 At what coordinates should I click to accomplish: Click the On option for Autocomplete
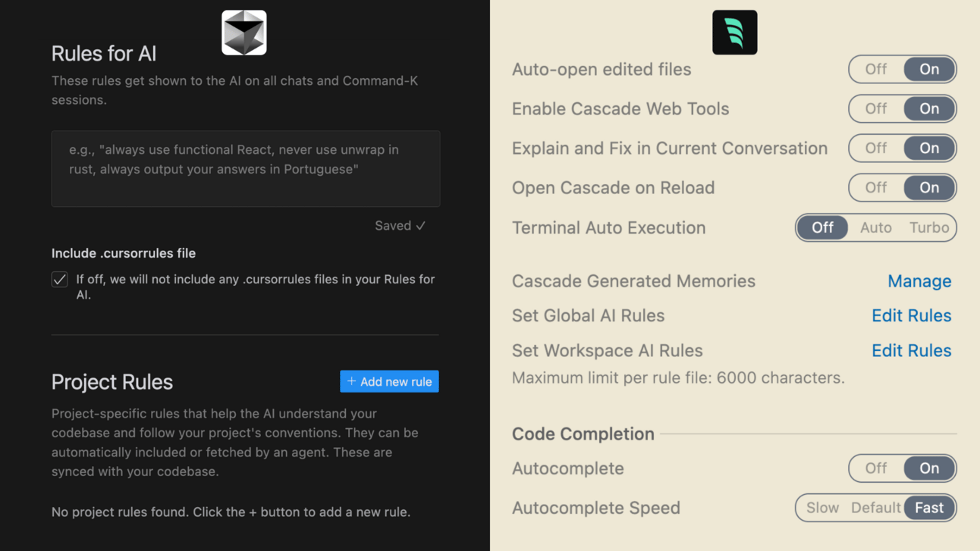(x=929, y=468)
